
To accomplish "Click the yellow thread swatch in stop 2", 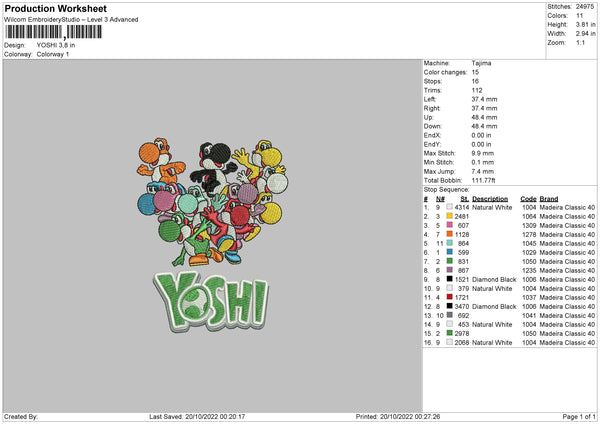I will (450, 216).
